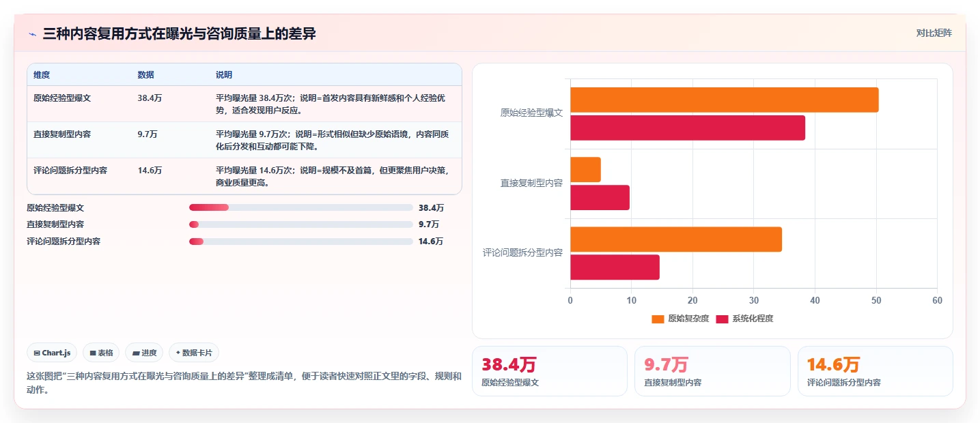Select the 表格 tag chip
980x423 pixels.
101,353
